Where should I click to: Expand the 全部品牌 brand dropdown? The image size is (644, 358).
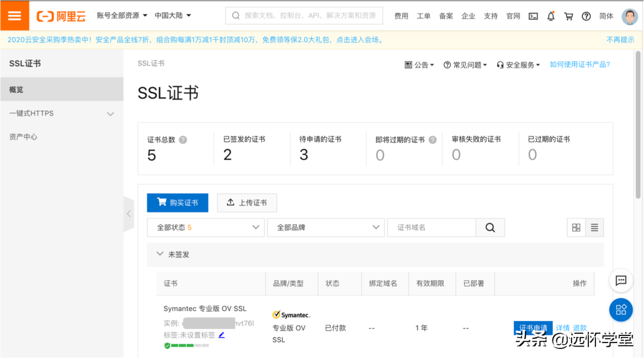(x=326, y=227)
